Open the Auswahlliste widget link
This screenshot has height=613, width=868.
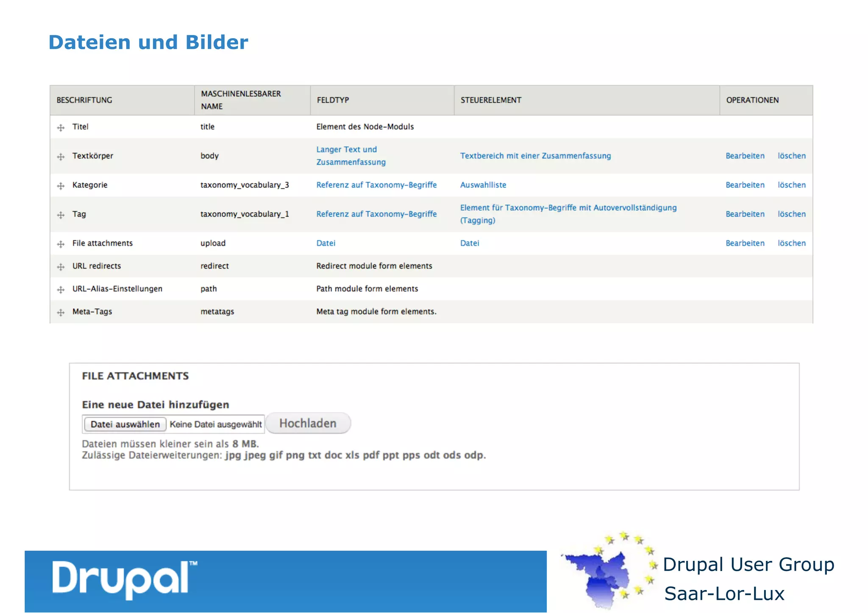pyautogui.click(x=483, y=185)
